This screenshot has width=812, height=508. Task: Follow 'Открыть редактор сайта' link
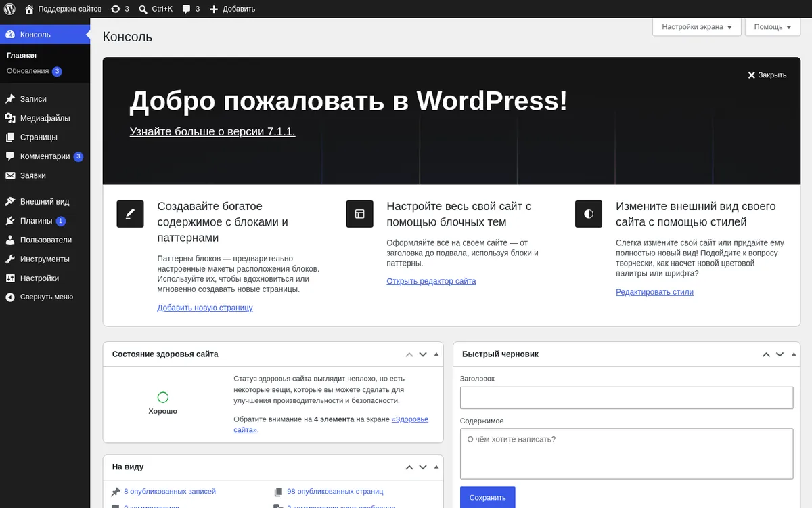tap(431, 281)
